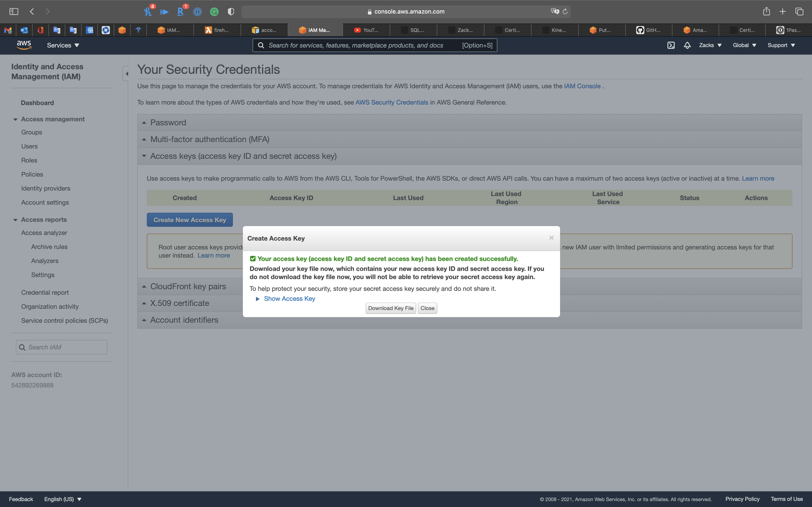Expand the Password section

[x=168, y=123]
